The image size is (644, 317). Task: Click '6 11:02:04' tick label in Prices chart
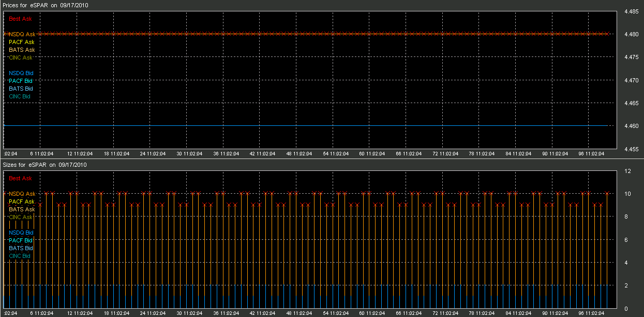point(42,154)
